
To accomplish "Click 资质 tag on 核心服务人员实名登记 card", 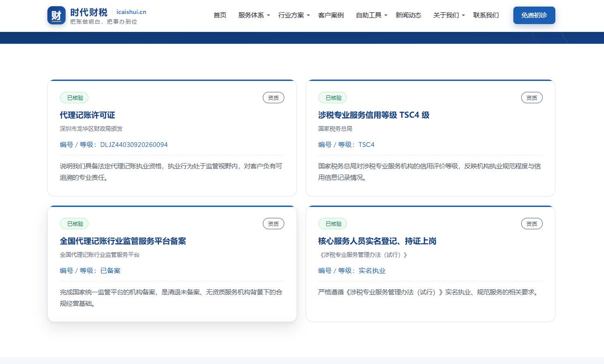I will [532, 224].
